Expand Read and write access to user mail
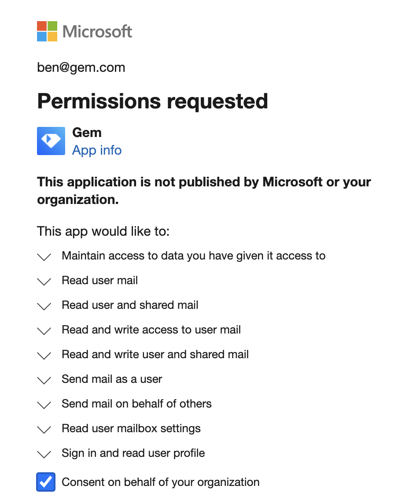 click(x=44, y=331)
